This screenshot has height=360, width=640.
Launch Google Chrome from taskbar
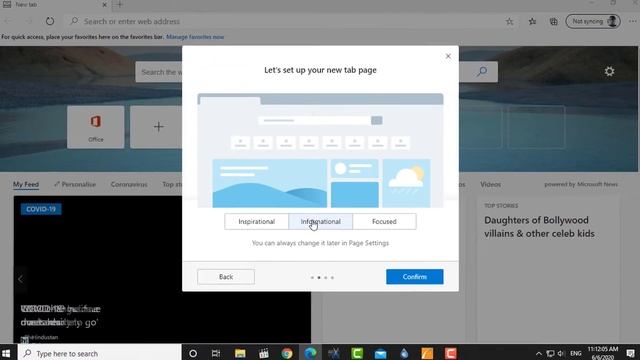pyautogui.click(x=287, y=353)
